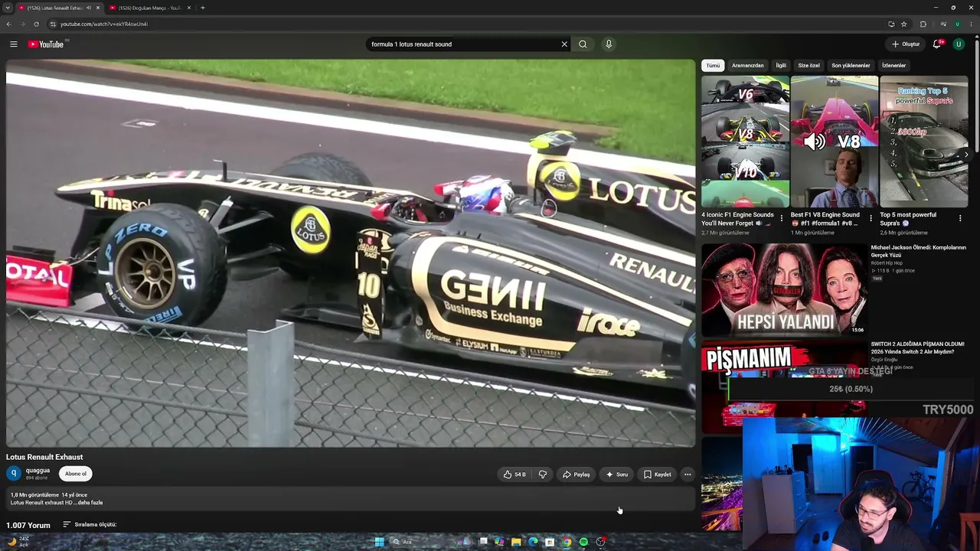Select the Son yüklenenler filter chip

tap(851, 66)
